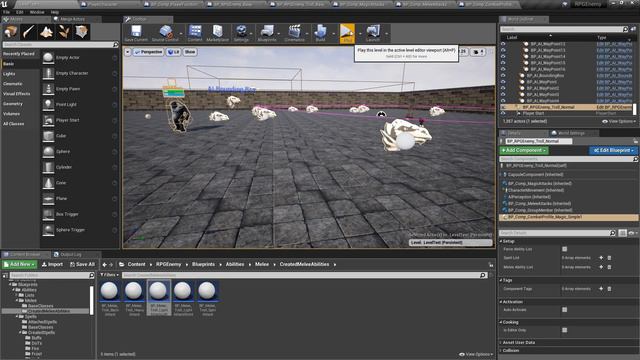Toggle visibility of BP_AI_WayPoint16
This screenshot has width=640, height=360.
(503, 69)
